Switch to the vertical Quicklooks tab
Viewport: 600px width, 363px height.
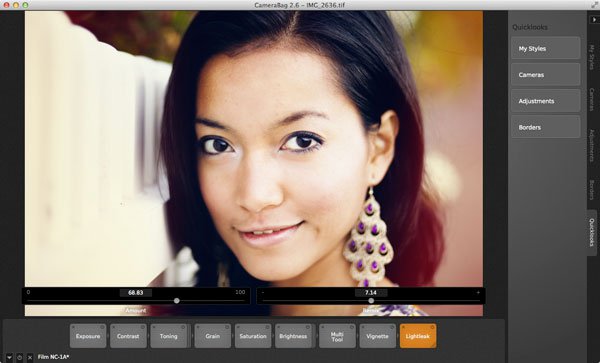click(x=592, y=232)
